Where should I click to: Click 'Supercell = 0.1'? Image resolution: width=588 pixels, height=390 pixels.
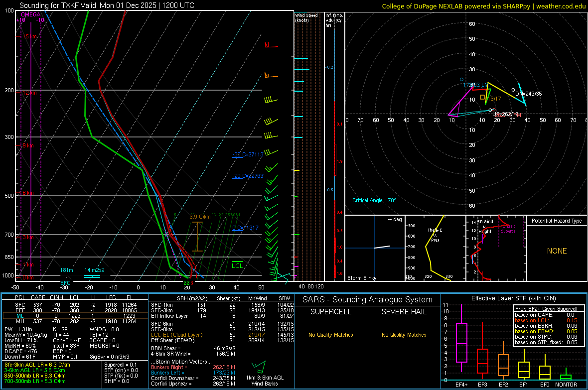pos(121,365)
